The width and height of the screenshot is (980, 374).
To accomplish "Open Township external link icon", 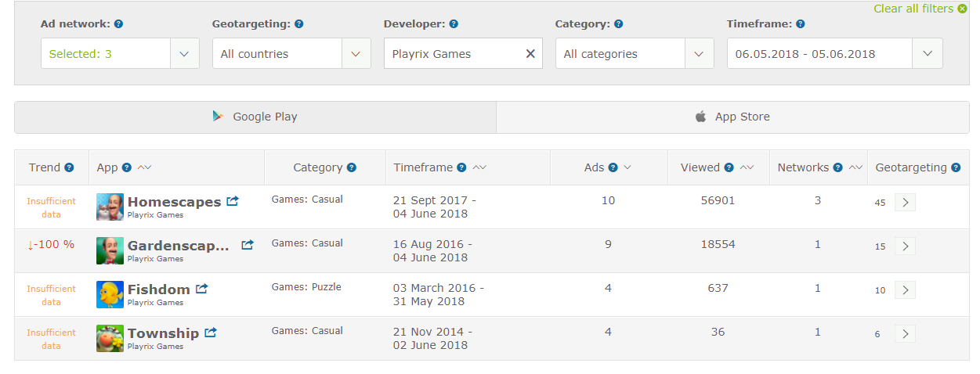I will click(x=210, y=333).
